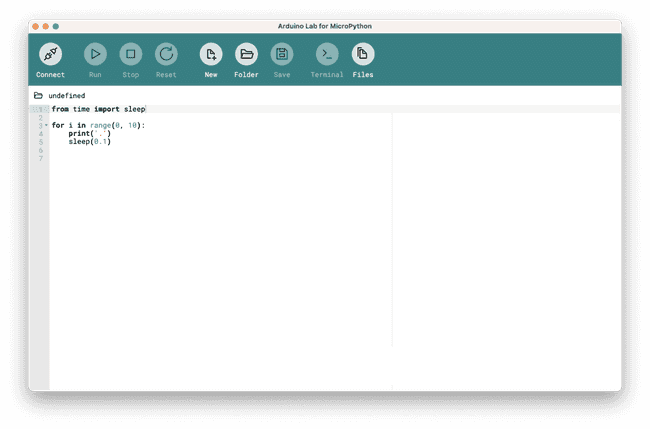Toggle the Files panel icon

[363, 54]
